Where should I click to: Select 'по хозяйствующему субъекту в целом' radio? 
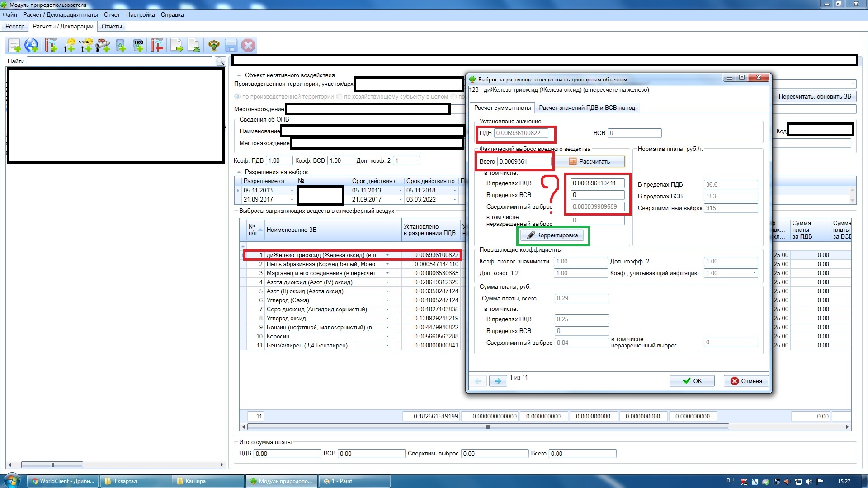click(x=339, y=97)
